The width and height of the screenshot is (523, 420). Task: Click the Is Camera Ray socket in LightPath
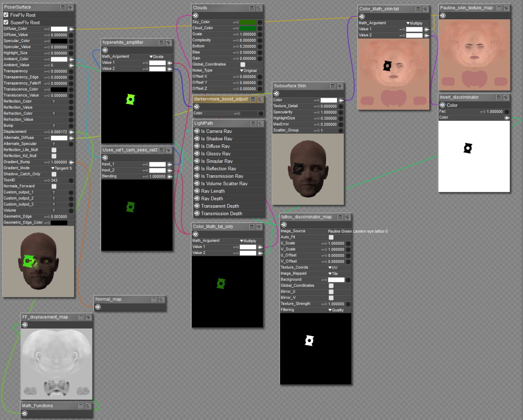click(197, 131)
